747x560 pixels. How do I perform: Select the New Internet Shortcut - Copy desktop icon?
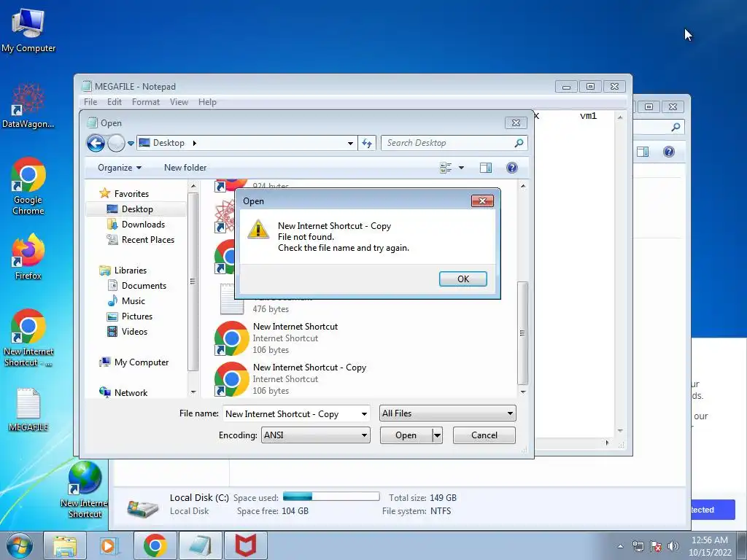tap(28, 338)
